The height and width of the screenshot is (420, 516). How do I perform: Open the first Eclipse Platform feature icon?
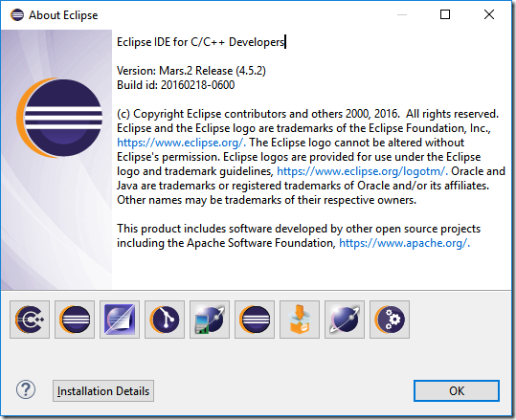tap(75, 320)
